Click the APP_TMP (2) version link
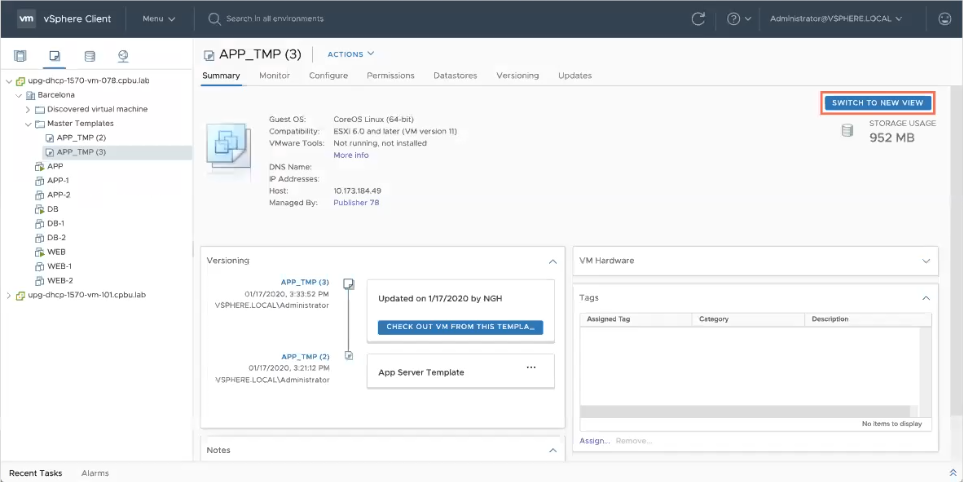This screenshot has height=482, width=963. (305, 356)
